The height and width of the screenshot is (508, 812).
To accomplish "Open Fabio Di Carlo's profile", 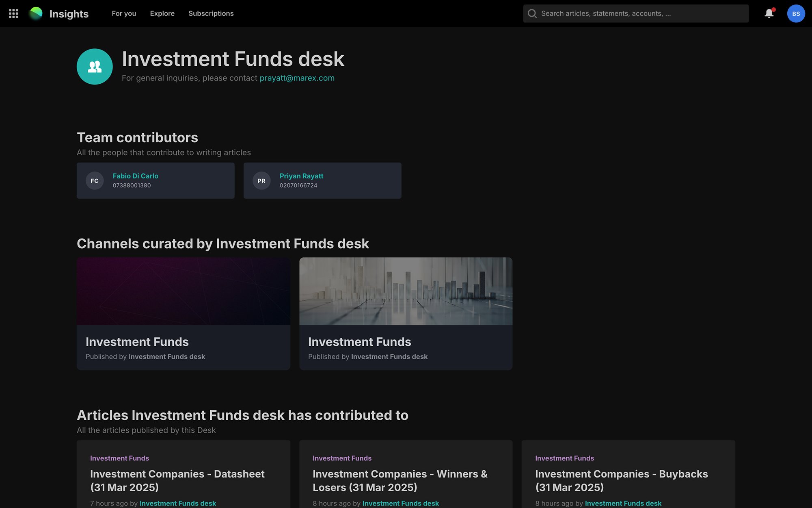I will click(x=136, y=176).
